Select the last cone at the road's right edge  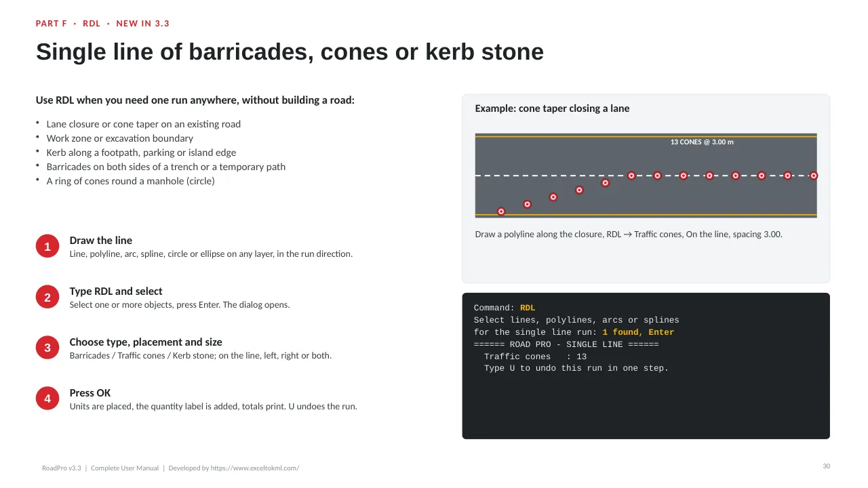[814, 176]
